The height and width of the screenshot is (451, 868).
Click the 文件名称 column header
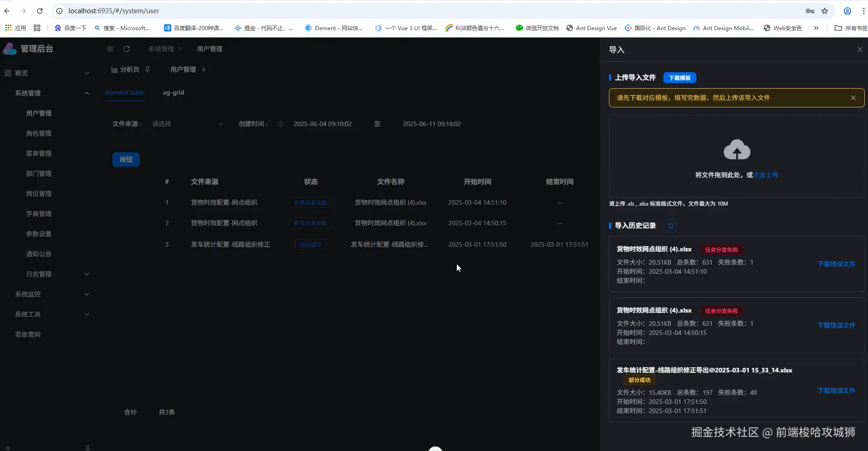point(391,182)
